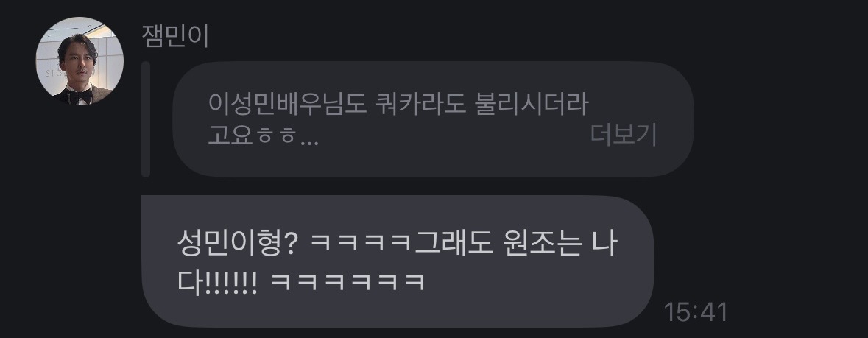The height and width of the screenshot is (338, 868).
Task: Click the vertical reply indicator bar
Action: point(147,119)
